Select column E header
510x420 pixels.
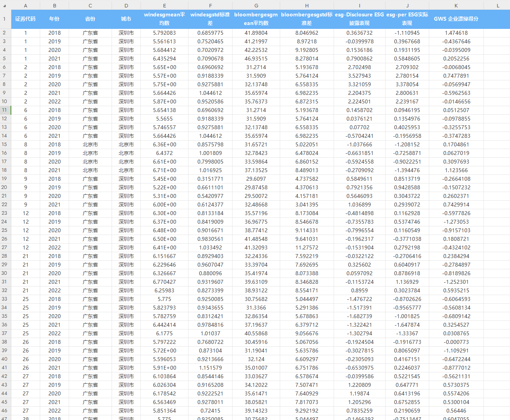[x=165, y=5]
